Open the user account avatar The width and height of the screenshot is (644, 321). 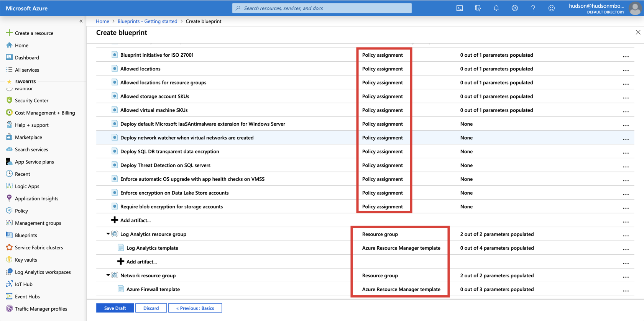coord(635,8)
